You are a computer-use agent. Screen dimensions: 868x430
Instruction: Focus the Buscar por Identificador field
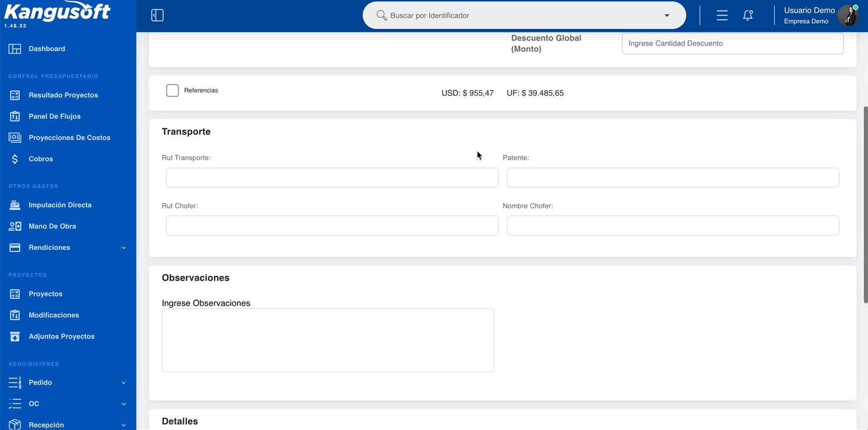(x=524, y=15)
